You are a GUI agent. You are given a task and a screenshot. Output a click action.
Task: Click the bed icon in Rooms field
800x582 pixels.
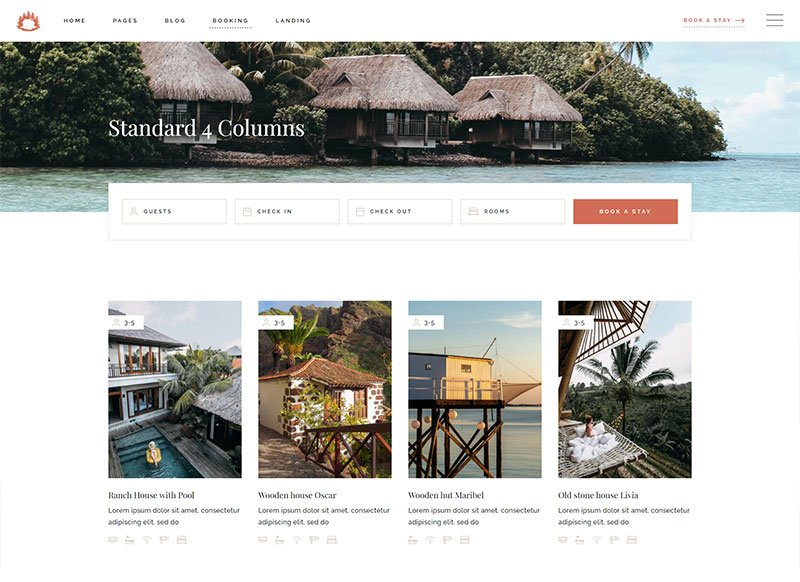[x=473, y=211]
